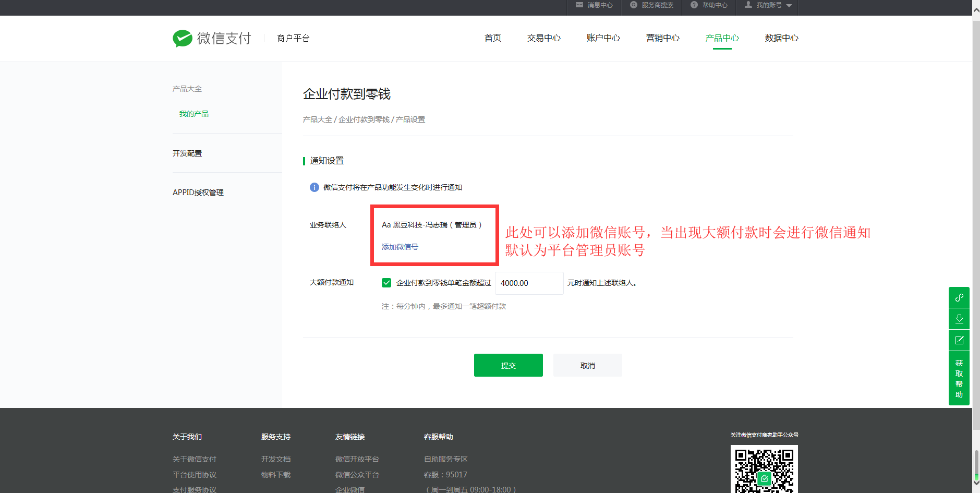Go to 首页 tab
The image size is (980, 493).
tap(493, 38)
